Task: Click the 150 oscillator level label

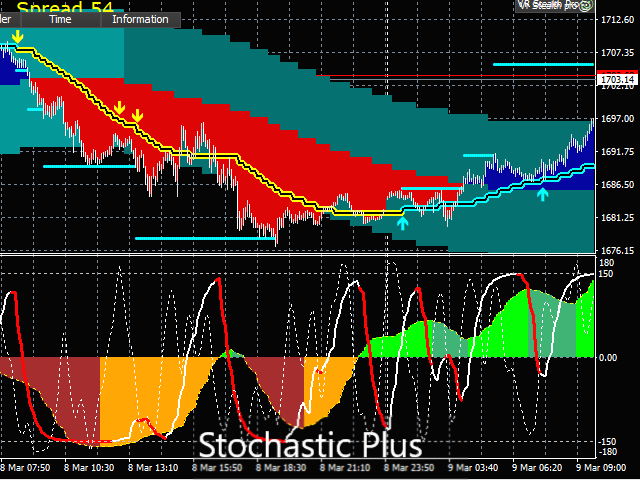Action: click(605, 274)
